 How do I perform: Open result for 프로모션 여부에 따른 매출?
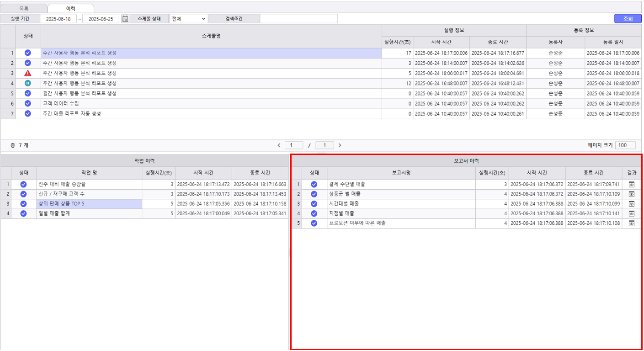[632, 223]
